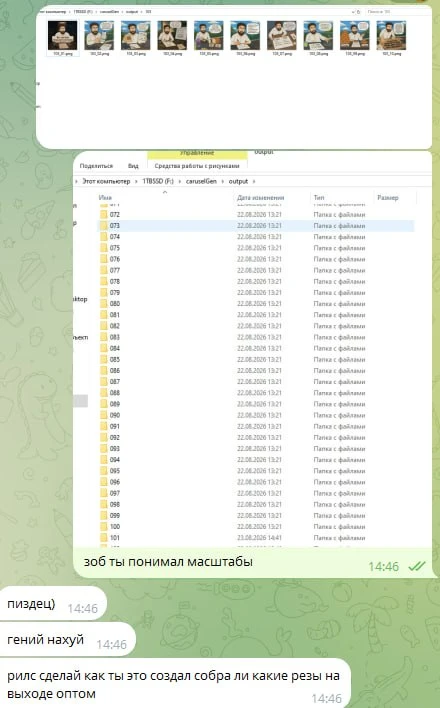The width and height of the screenshot is (440, 708).
Task: Click the 14:41 date cell of folder 101
Action: click(x=259, y=538)
